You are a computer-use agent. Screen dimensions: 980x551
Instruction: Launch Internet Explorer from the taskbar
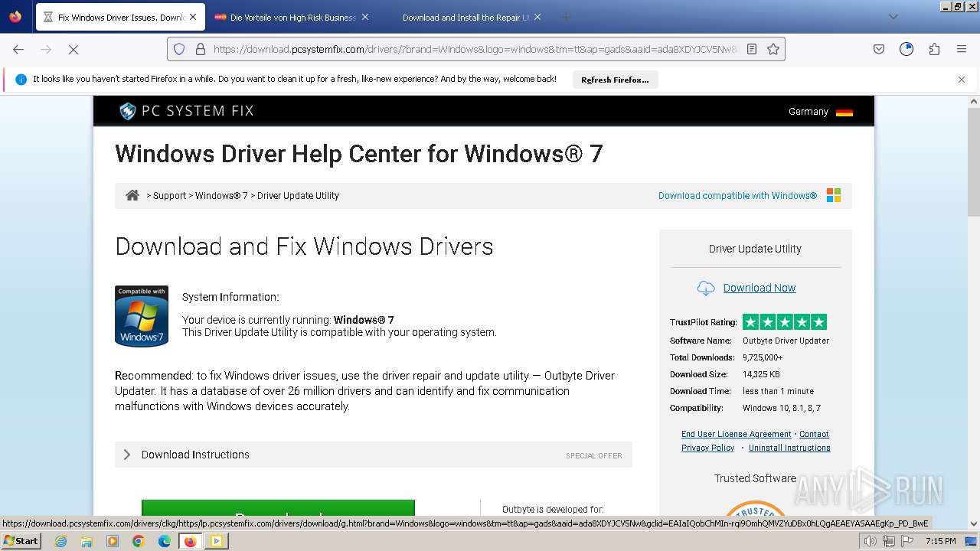click(60, 541)
